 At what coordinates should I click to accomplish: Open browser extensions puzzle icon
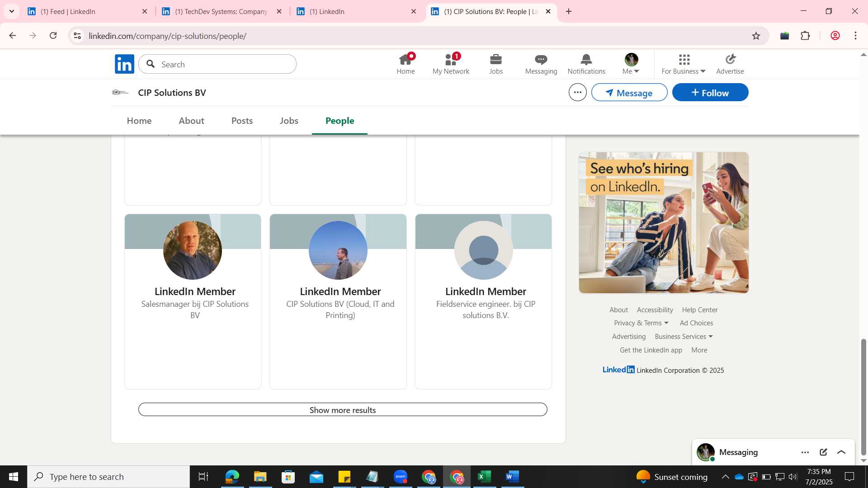tap(805, 36)
